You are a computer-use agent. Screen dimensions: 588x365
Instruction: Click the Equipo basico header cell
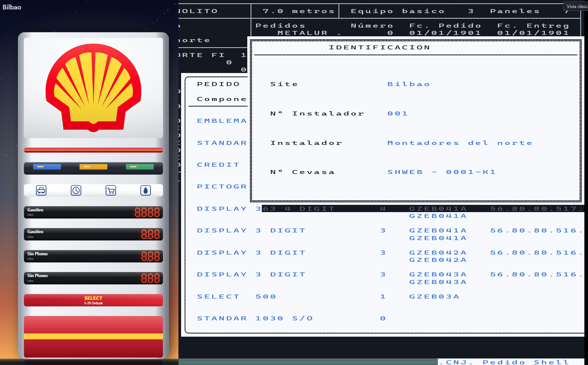(397, 11)
